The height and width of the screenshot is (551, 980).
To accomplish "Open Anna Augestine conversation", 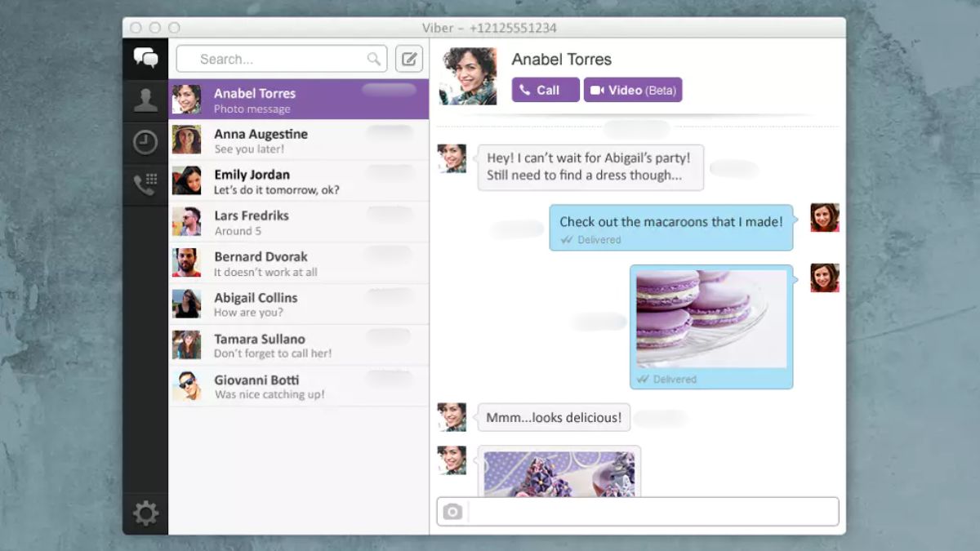I will 298,140.
